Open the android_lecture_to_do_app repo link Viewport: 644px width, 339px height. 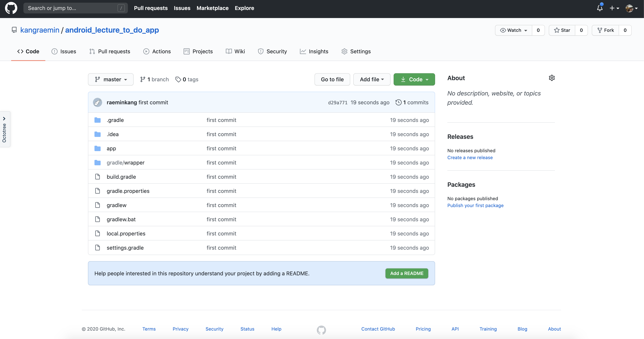[112, 30]
